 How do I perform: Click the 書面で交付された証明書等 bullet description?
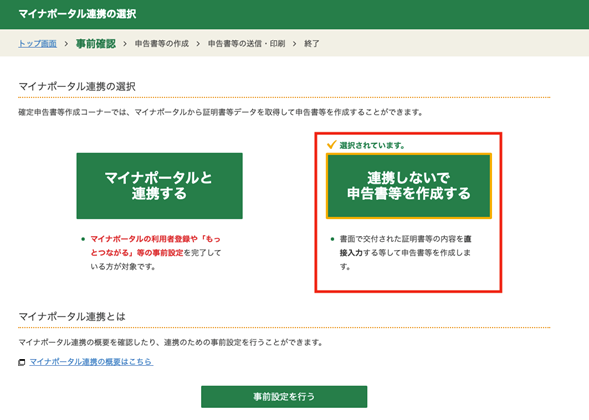click(405, 252)
